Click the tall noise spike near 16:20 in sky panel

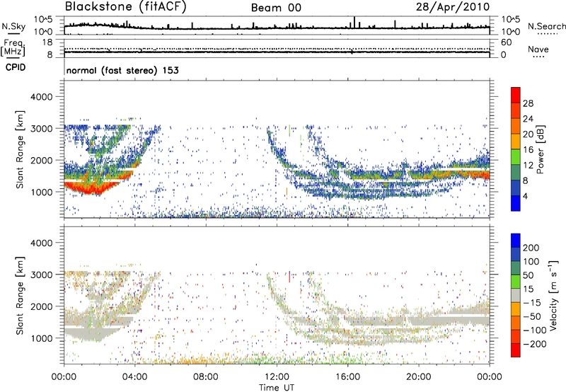[x=354, y=22]
